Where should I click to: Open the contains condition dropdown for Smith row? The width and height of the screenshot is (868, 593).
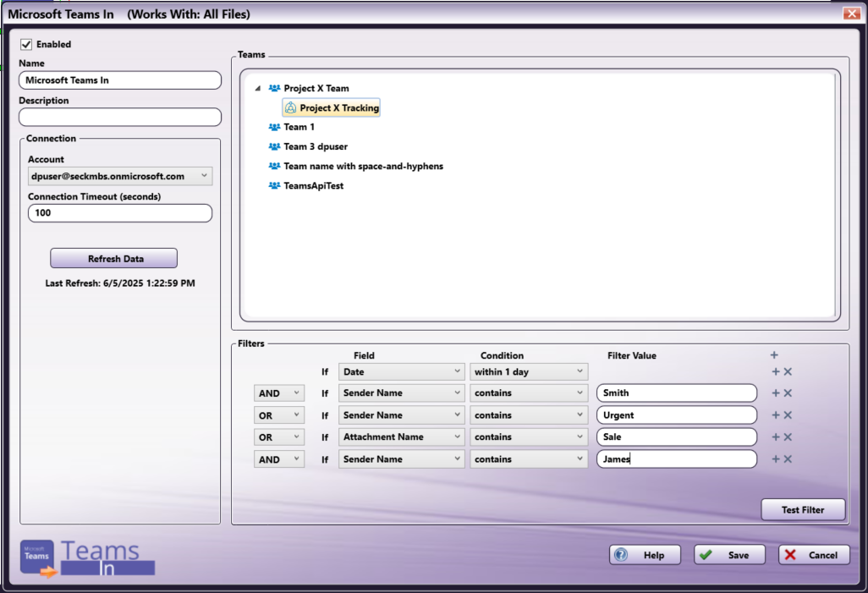(529, 393)
